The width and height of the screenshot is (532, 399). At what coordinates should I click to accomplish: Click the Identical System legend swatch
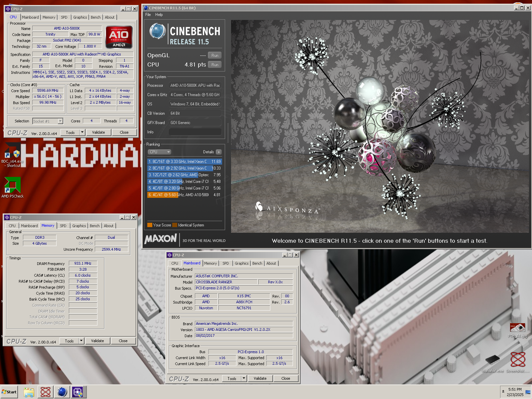click(x=175, y=225)
